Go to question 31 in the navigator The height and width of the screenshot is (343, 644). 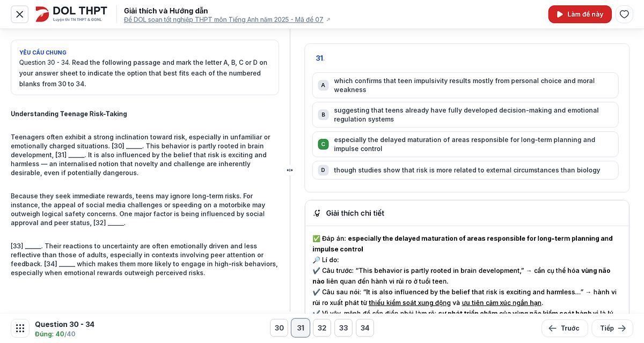pyautogui.click(x=301, y=328)
